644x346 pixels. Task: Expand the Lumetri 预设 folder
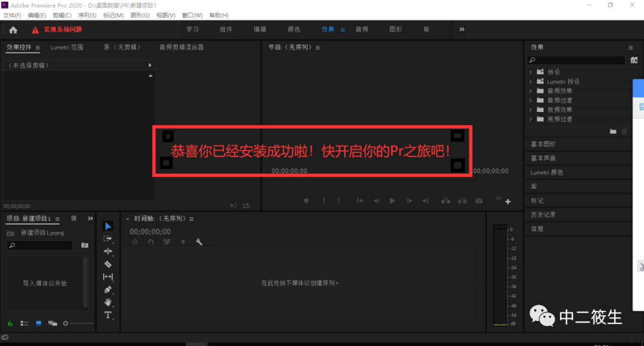coord(531,81)
